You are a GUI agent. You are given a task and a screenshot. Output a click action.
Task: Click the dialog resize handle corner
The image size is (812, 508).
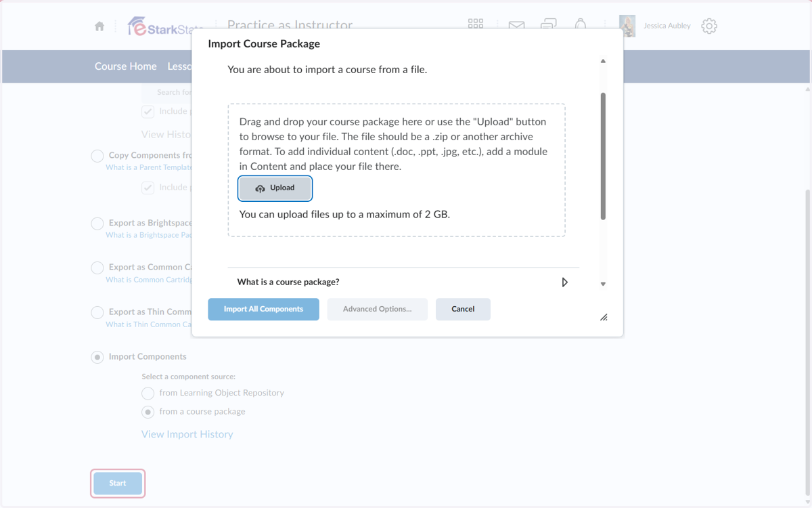click(x=604, y=317)
